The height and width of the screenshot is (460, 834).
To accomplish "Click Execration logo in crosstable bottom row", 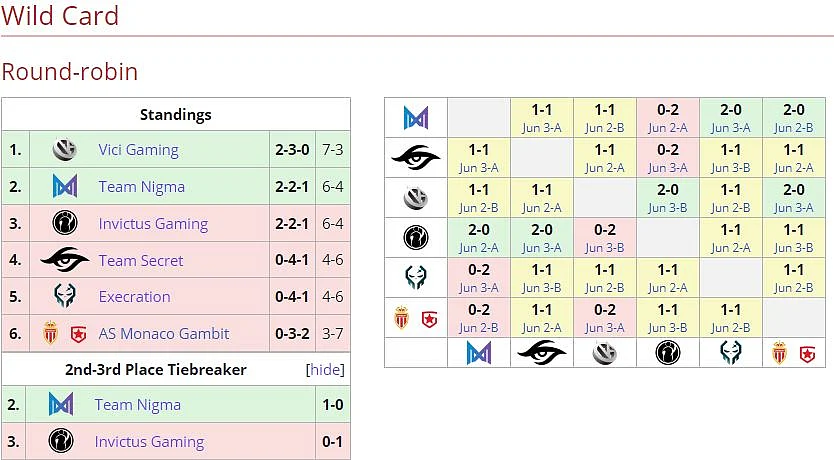I will point(731,353).
